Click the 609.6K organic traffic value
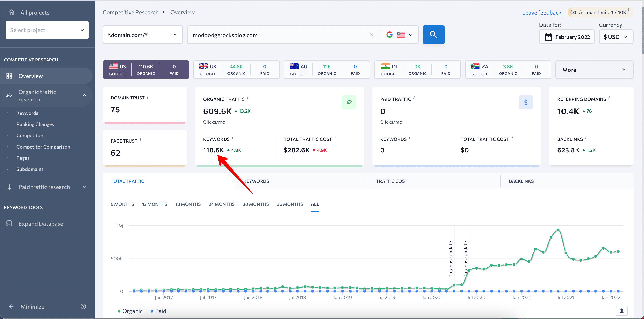The height and width of the screenshot is (319, 644). (217, 111)
